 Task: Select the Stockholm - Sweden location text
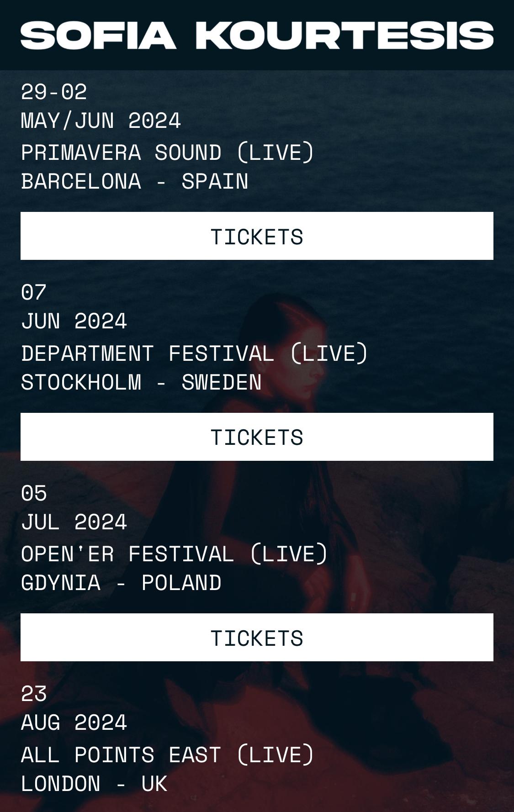[141, 382]
